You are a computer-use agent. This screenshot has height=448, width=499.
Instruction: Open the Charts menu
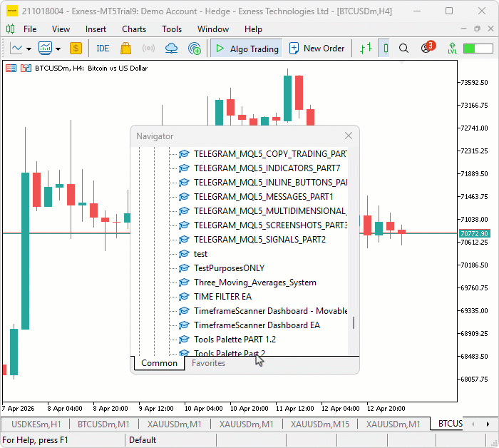134,29
